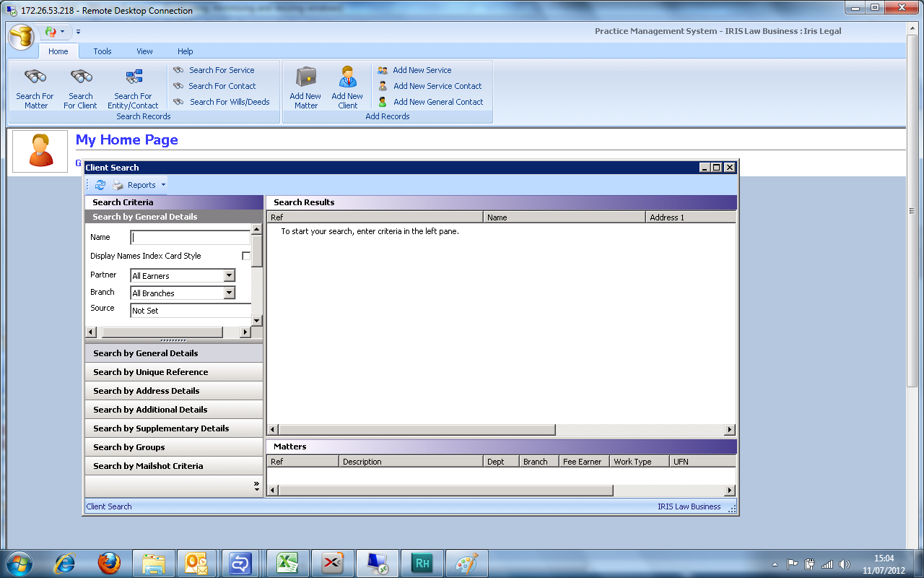Open the quick access customize arrow
The image size is (924, 578).
point(78,32)
